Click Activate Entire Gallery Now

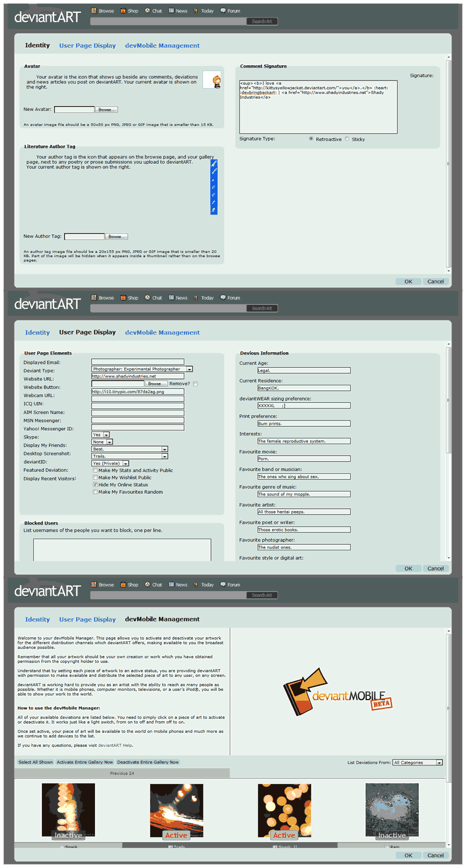[x=85, y=762]
